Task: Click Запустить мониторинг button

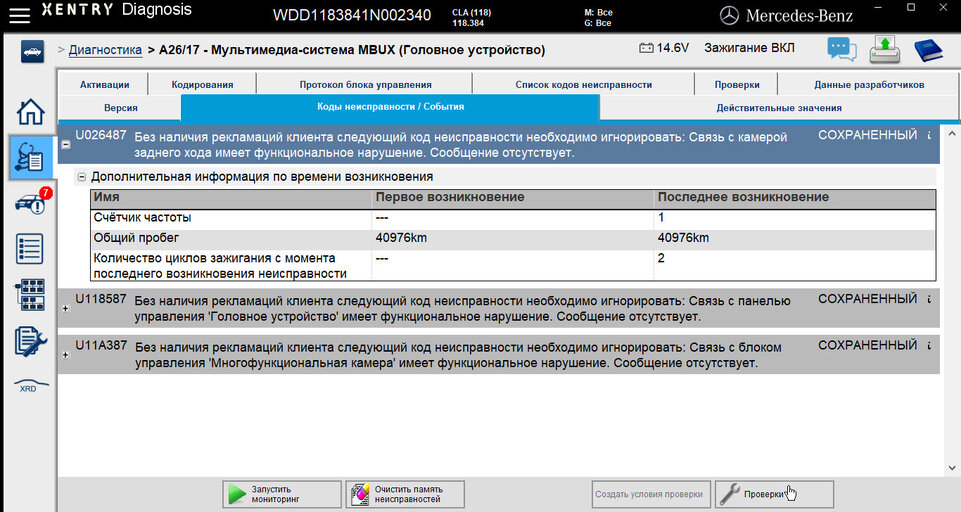Action: coord(282,494)
